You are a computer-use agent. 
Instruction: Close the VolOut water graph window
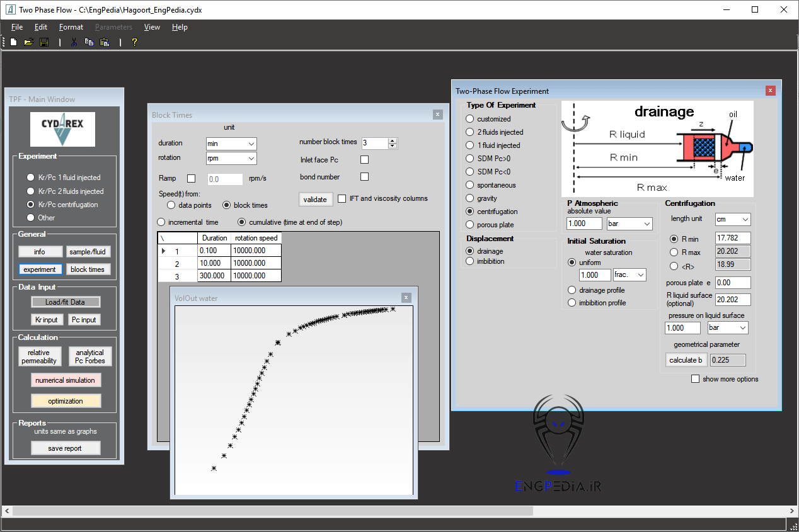pos(406,298)
